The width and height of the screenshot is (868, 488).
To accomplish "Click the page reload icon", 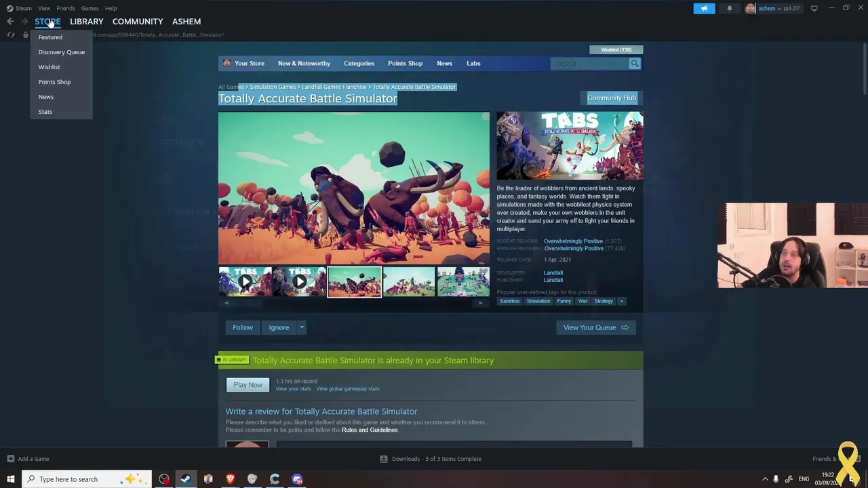I will click(x=11, y=35).
